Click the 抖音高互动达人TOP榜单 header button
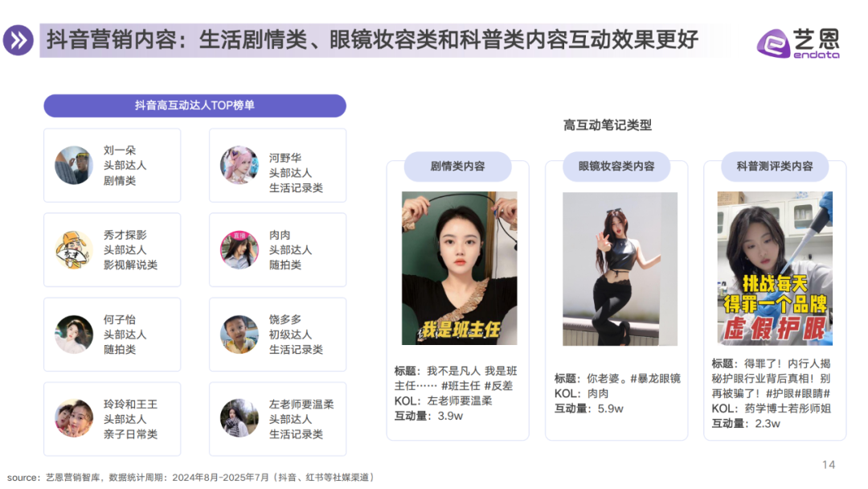Screen dimensions: 868x489 pyautogui.click(x=194, y=105)
